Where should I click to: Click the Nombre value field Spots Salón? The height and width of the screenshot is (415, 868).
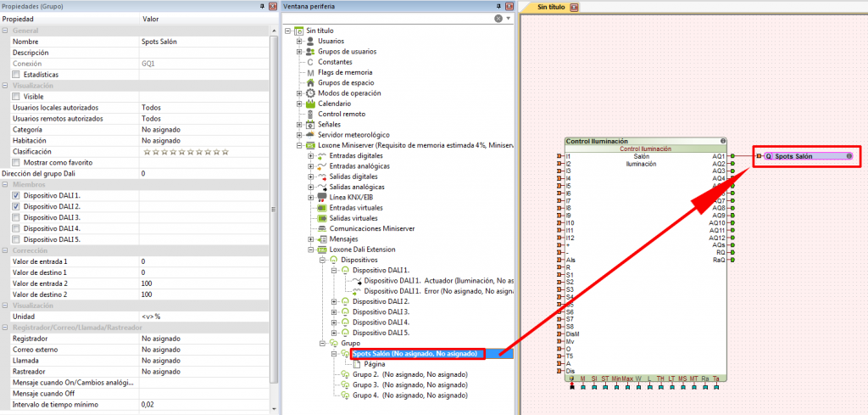click(x=203, y=42)
